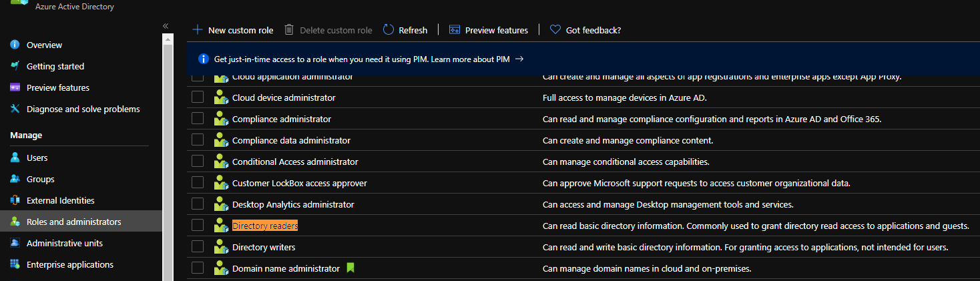Screen dimensions: 980x281
Task: Click the info icon in the PIM banner
Action: [x=204, y=59]
